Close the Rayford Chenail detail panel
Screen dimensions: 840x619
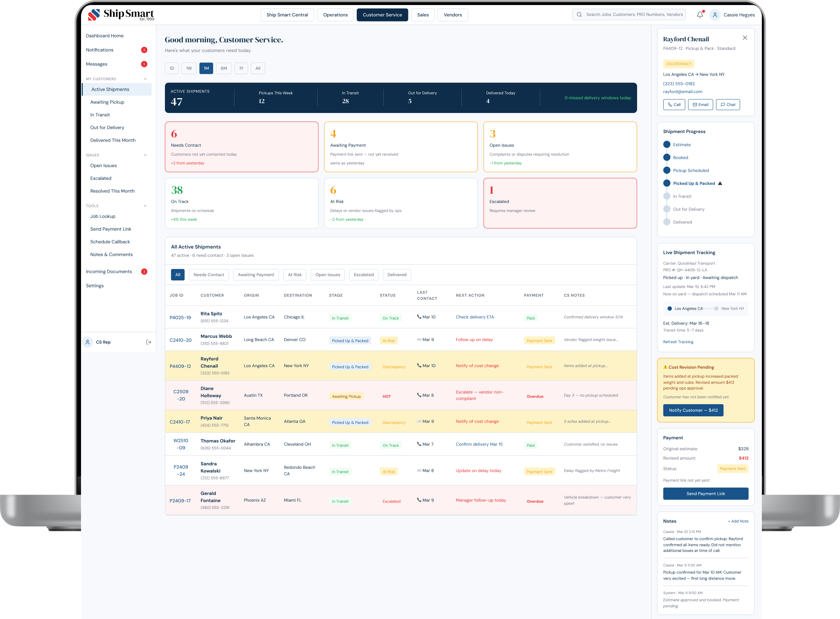coord(745,38)
